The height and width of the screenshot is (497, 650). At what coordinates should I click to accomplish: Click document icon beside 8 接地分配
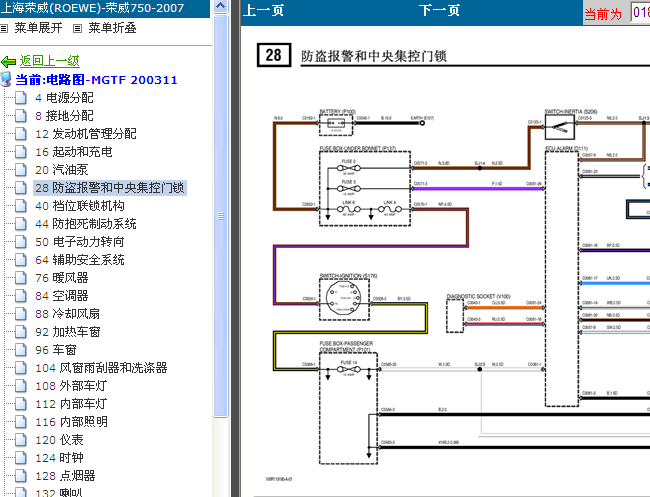click(x=21, y=116)
